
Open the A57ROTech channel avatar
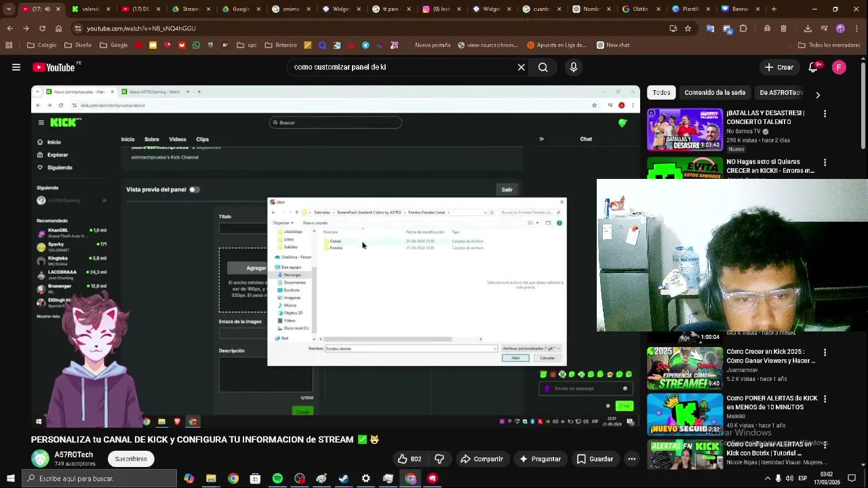[41, 459]
